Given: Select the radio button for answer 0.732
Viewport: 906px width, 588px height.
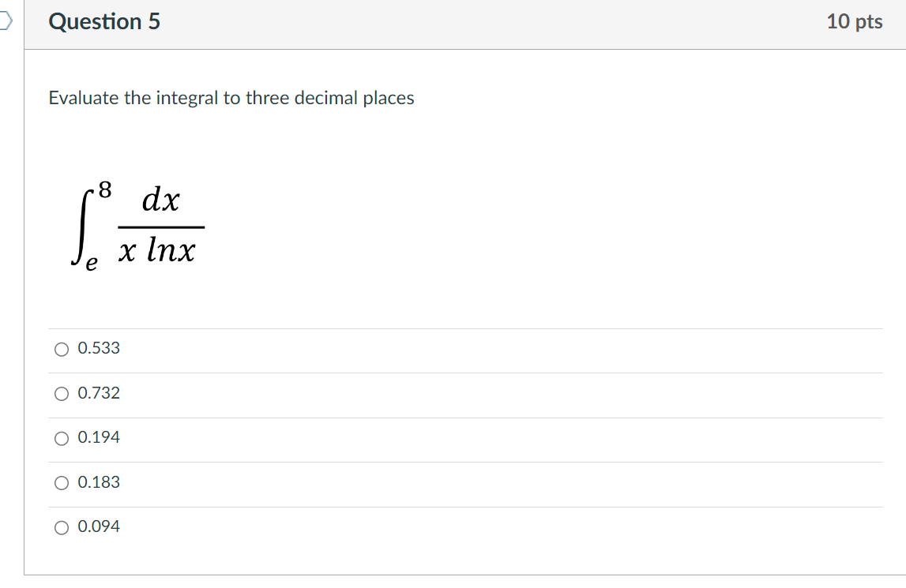Looking at the screenshot, I should pyautogui.click(x=62, y=393).
